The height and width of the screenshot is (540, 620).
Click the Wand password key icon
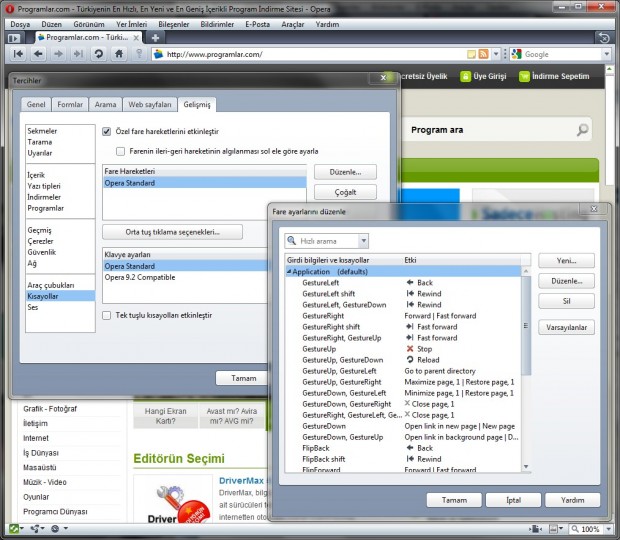(139, 54)
